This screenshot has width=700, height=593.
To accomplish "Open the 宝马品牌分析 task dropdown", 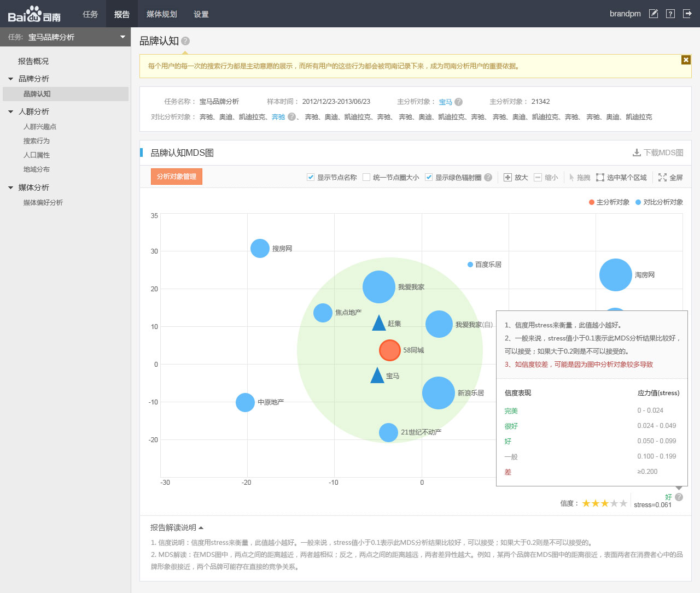I will [x=122, y=37].
